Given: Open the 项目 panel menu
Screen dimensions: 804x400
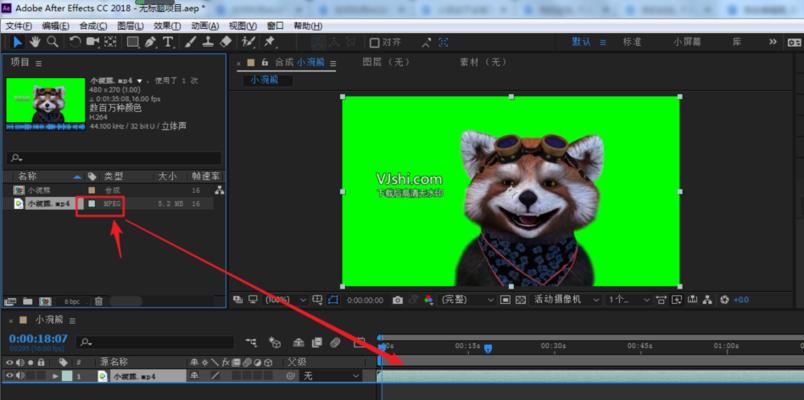Looking at the screenshot, I should (x=39, y=63).
